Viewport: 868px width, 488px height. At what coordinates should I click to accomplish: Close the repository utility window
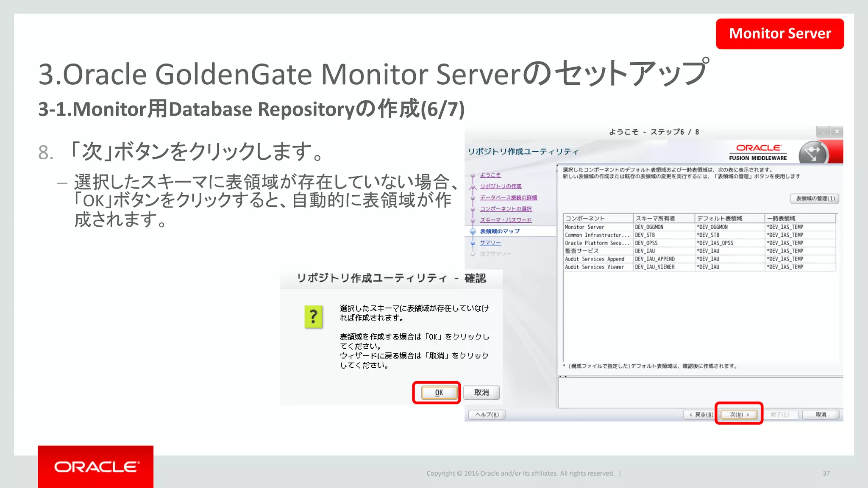click(837, 132)
